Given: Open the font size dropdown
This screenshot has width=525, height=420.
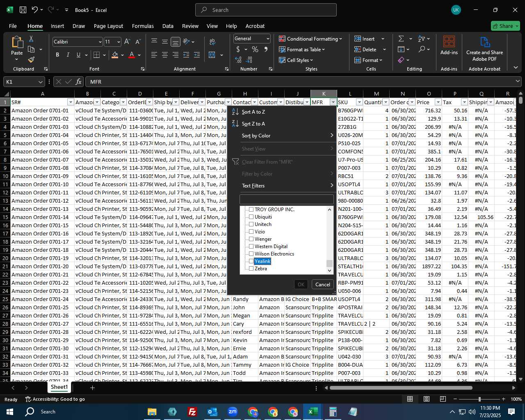Looking at the screenshot, I should pos(119,42).
